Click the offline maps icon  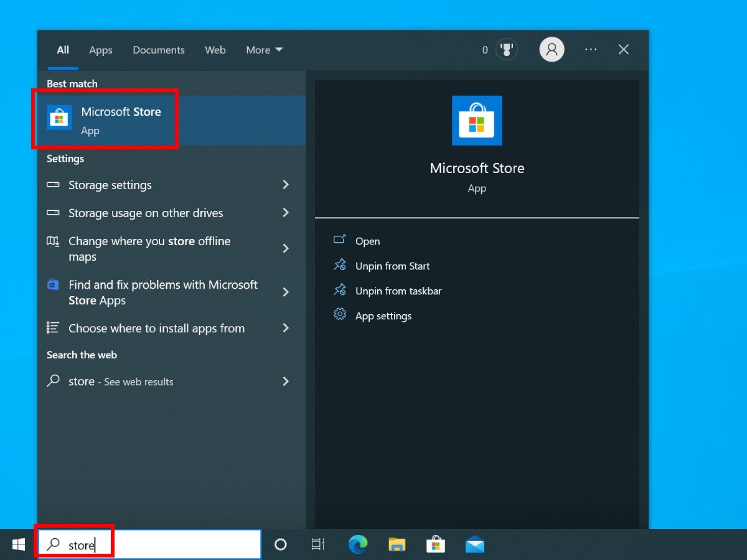coord(53,241)
